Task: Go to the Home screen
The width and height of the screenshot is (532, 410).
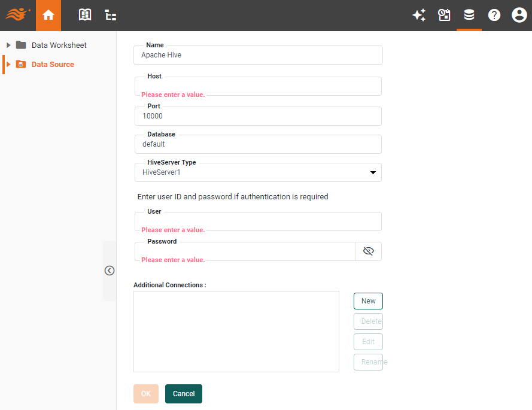Action: (x=48, y=15)
